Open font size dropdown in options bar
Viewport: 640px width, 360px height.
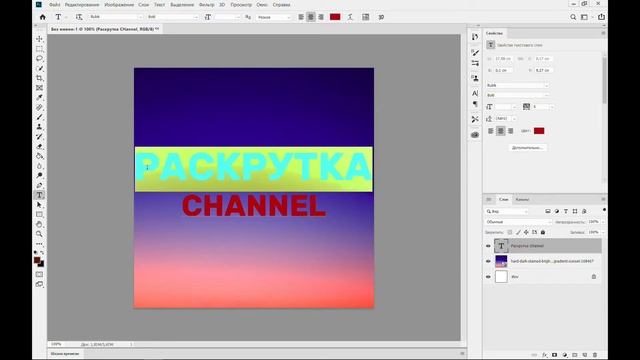click(228, 17)
